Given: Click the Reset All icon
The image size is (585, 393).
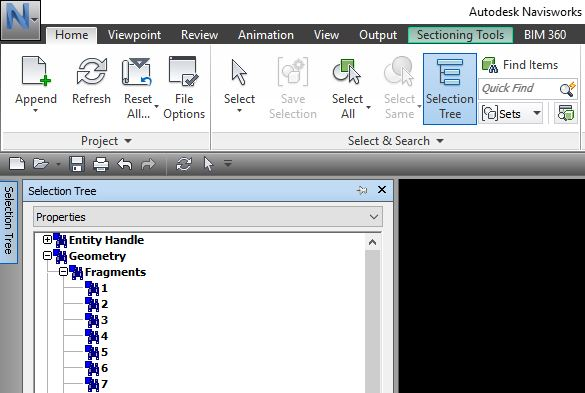Looking at the screenshot, I should tap(137, 71).
